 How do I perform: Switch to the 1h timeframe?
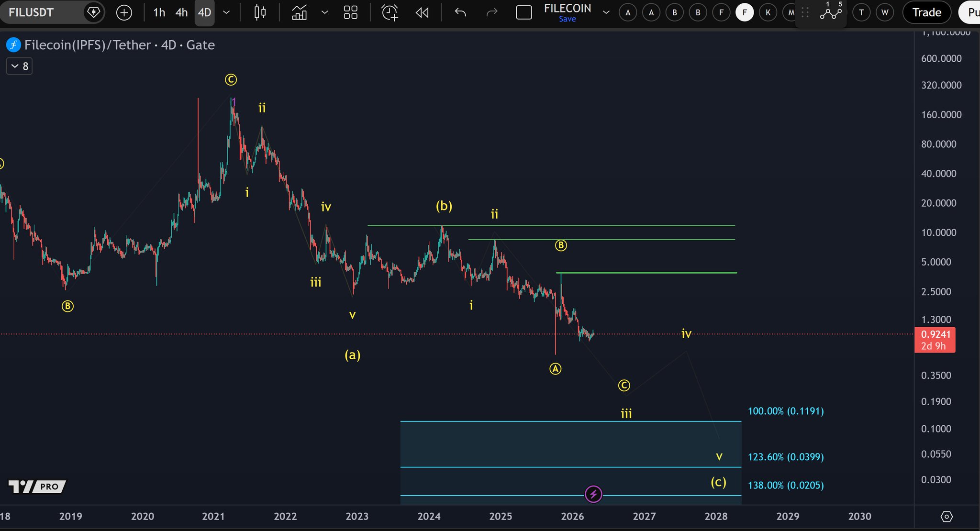(x=159, y=12)
